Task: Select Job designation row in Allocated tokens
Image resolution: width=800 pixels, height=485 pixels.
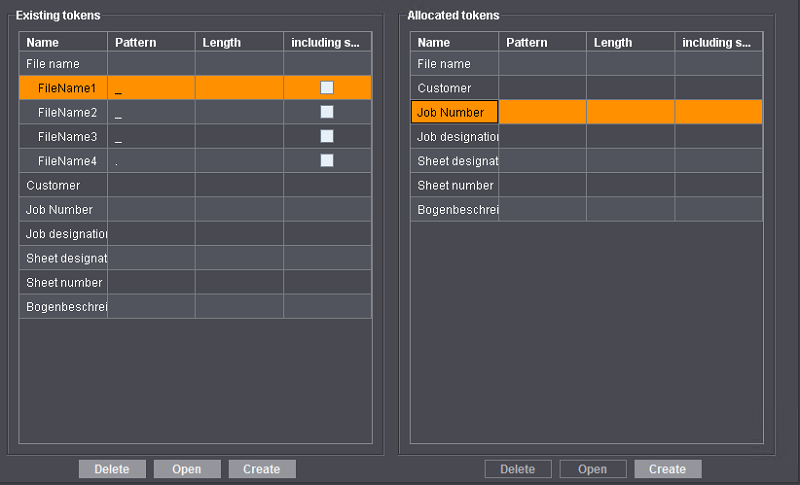Action: 587,137
